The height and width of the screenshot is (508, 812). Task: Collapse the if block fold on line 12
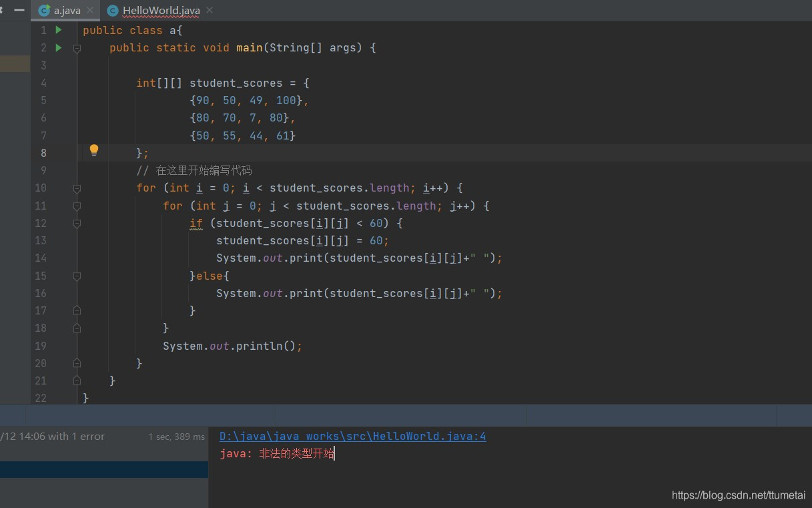77,224
